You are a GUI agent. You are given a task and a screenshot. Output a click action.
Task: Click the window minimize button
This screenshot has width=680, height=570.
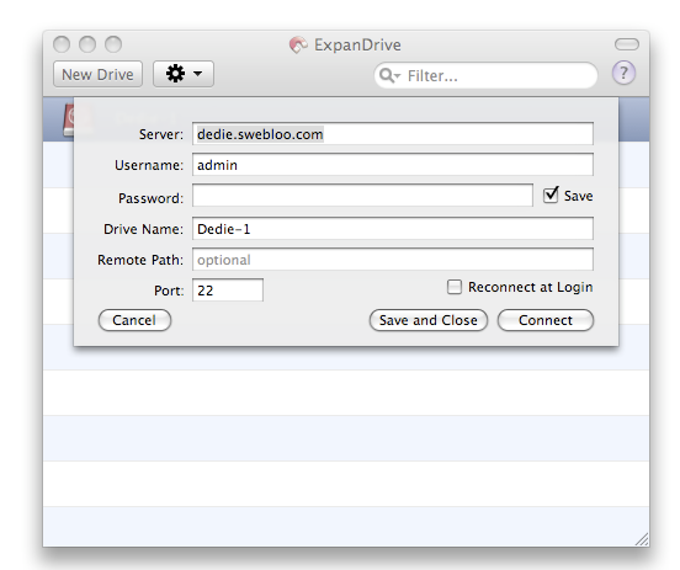87,44
